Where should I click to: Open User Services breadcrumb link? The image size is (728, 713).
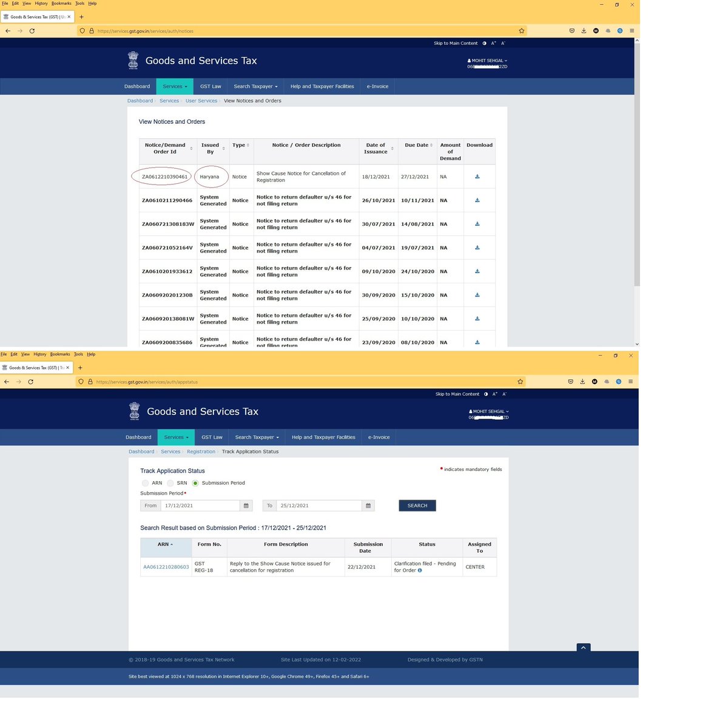[201, 101]
